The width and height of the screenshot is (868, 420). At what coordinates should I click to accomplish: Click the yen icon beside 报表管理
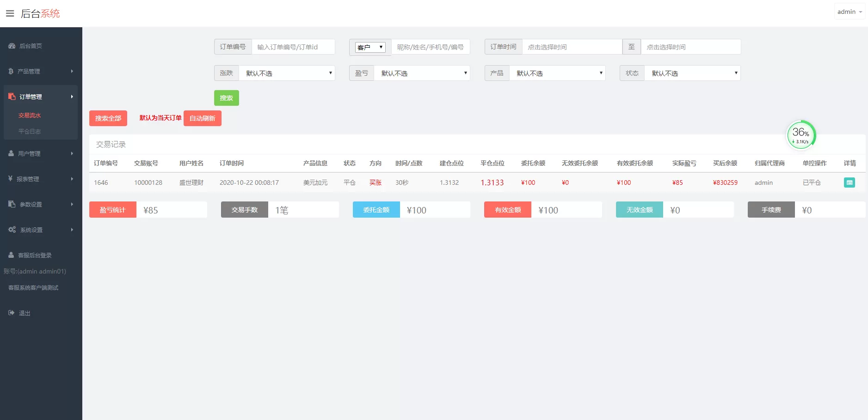pyautogui.click(x=10, y=179)
